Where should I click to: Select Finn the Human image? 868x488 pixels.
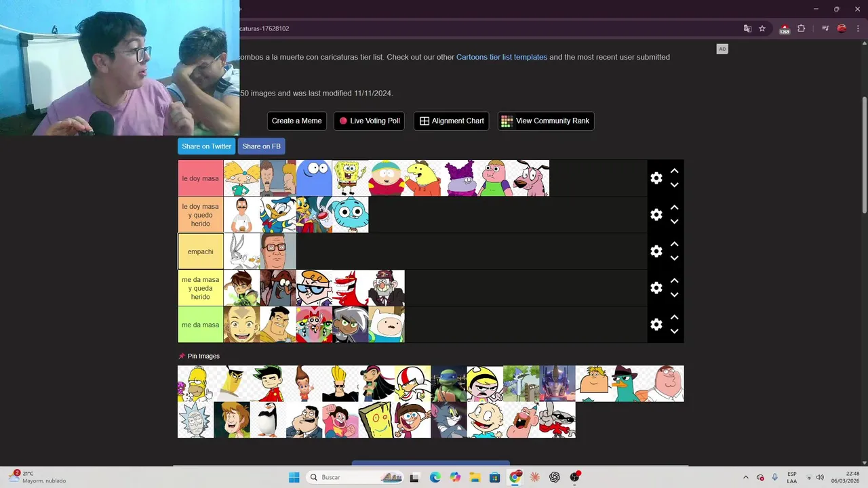(387, 325)
